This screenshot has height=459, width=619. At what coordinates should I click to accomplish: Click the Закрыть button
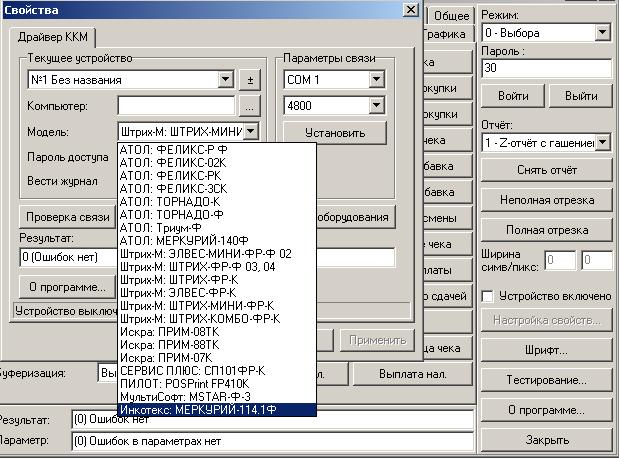click(x=547, y=440)
